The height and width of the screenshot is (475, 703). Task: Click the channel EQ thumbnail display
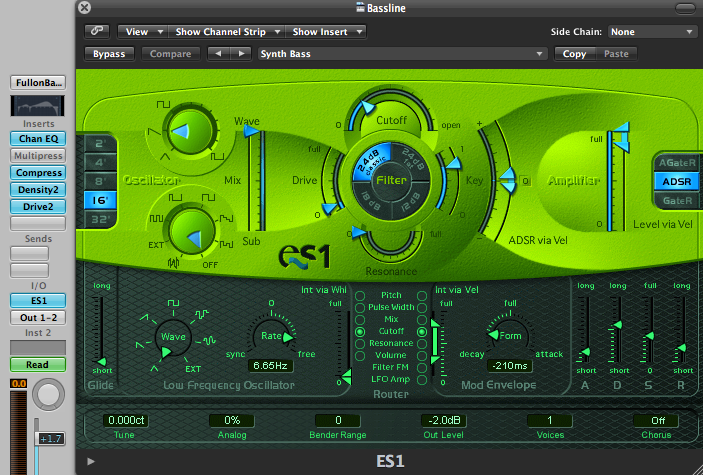coord(38,106)
